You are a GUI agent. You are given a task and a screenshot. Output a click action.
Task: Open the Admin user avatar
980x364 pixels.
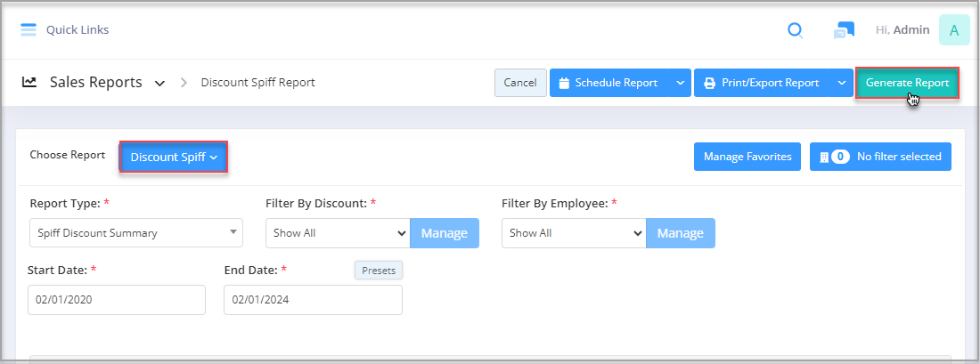[954, 30]
